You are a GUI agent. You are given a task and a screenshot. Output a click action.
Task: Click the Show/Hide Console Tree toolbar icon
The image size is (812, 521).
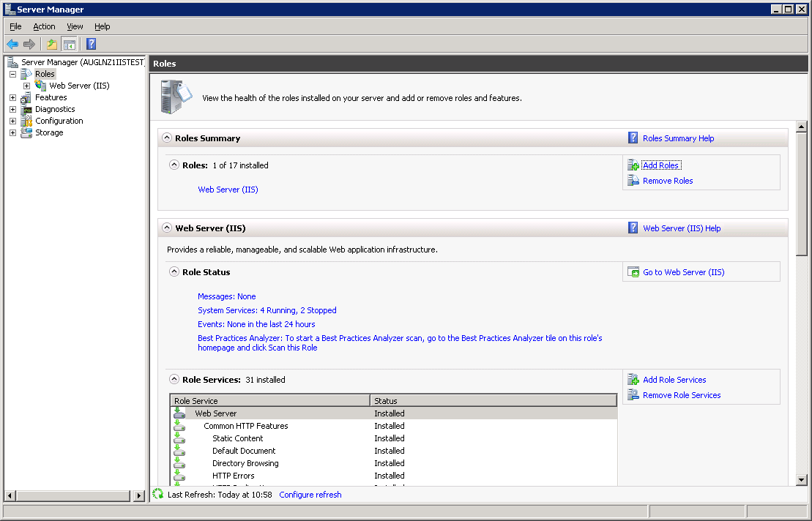point(69,44)
